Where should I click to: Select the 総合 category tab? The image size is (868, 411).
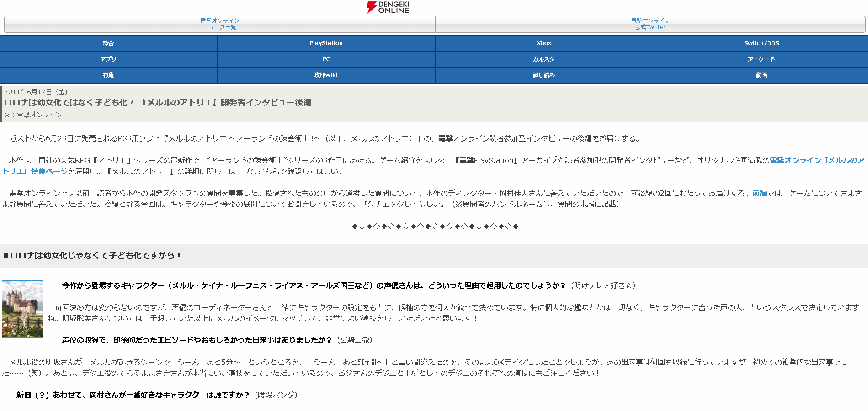(x=108, y=43)
